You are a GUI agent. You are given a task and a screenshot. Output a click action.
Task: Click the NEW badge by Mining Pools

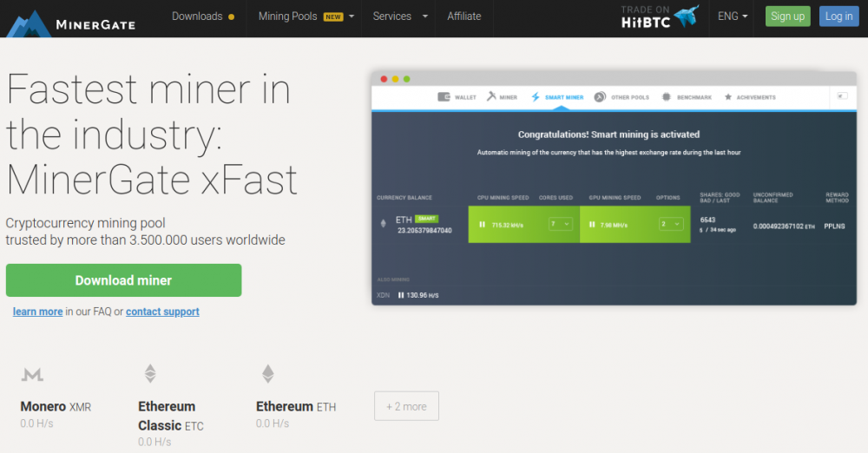point(333,17)
